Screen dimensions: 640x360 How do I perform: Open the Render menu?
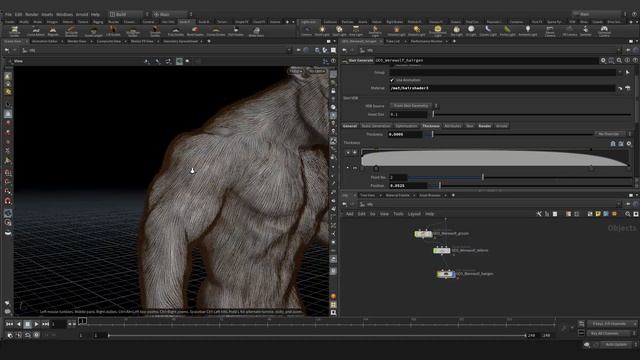[x=31, y=14]
